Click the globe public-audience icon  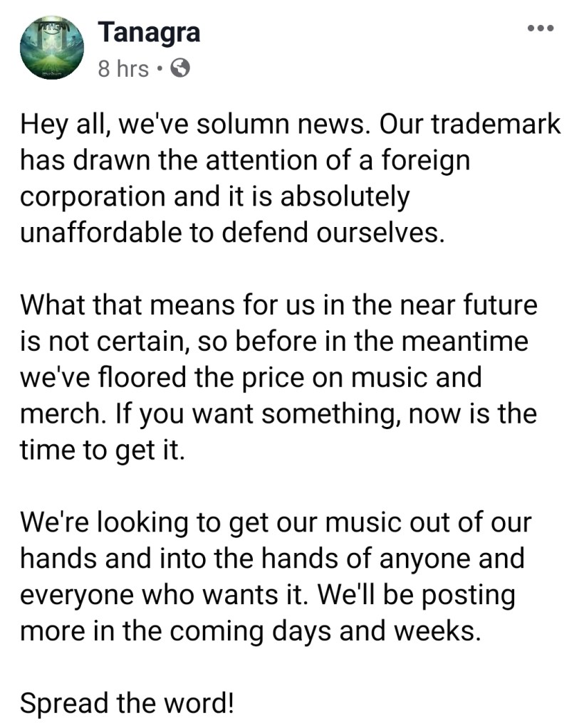(x=182, y=68)
